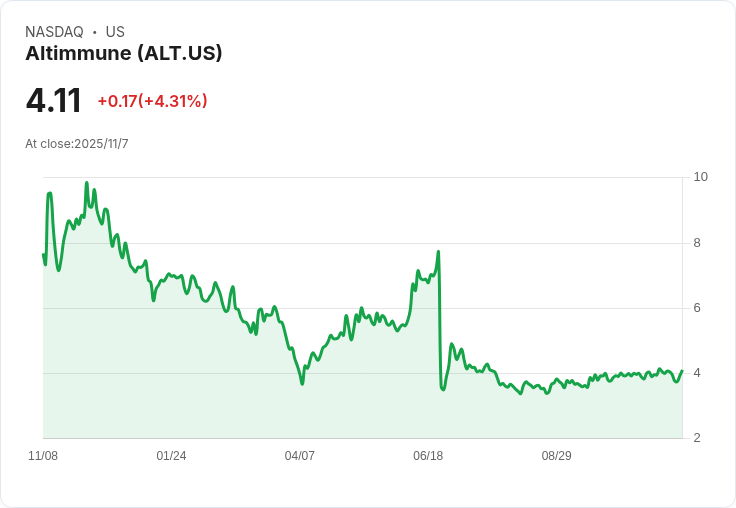Click the 4.11 current price
The height and width of the screenshot is (508, 736).
pos(54,101)
